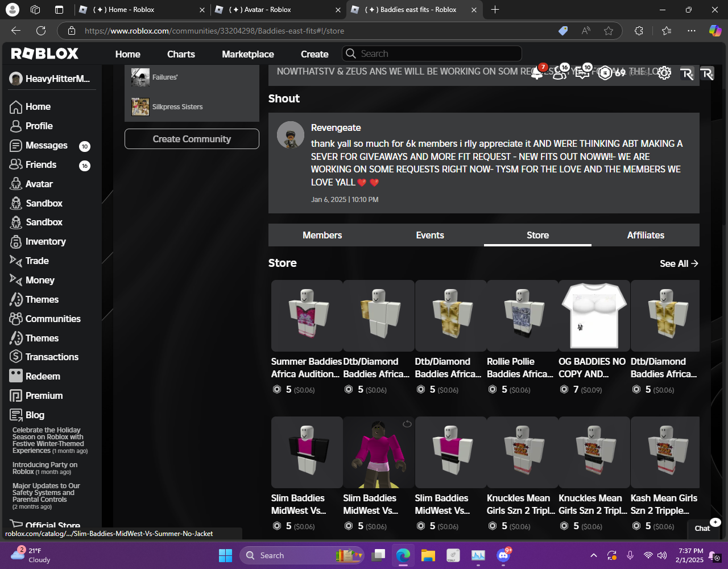Click the browser address bar URL

(214, 31)
